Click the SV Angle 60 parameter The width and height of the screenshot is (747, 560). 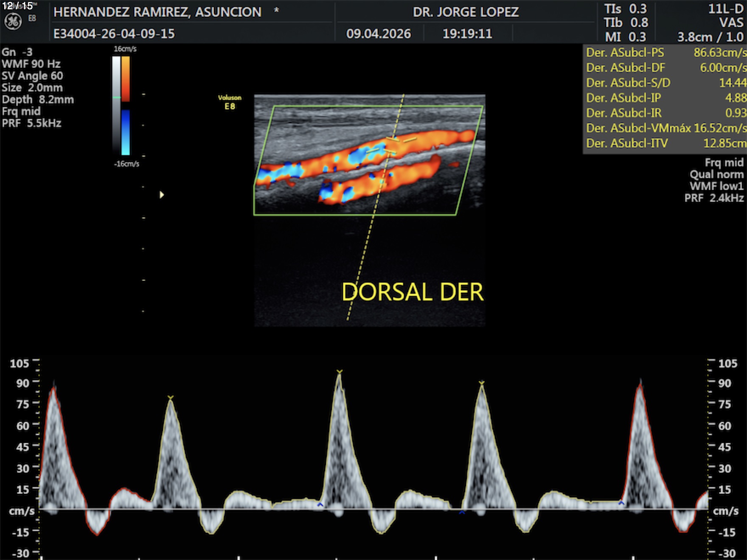tap(32, 76)
